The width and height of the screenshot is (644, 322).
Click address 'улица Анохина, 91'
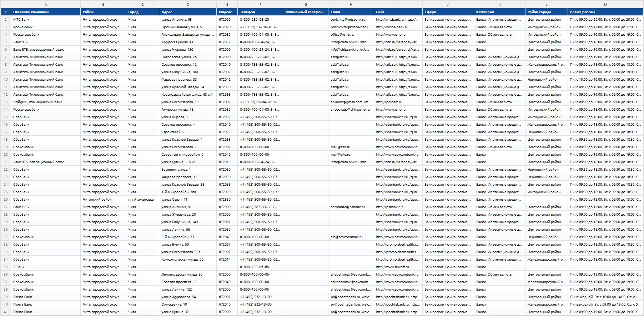click(x=188, y=207)
